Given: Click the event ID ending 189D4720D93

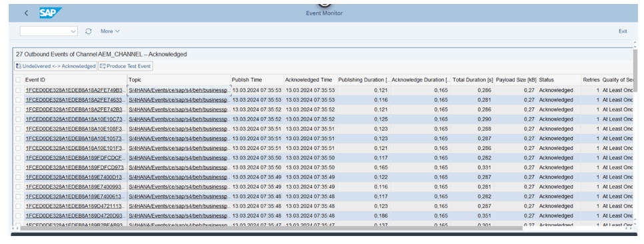Looking at the screenshot, I should [75, 215].
